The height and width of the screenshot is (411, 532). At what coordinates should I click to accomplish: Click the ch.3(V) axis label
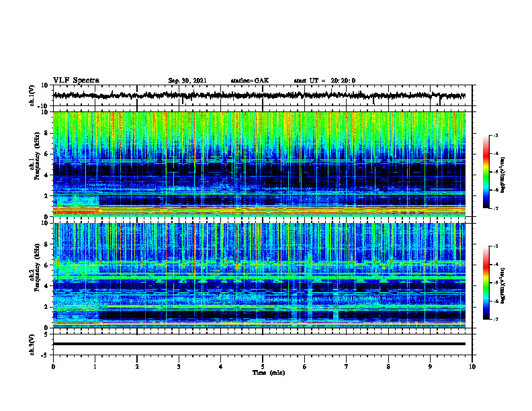pos(32,345)
